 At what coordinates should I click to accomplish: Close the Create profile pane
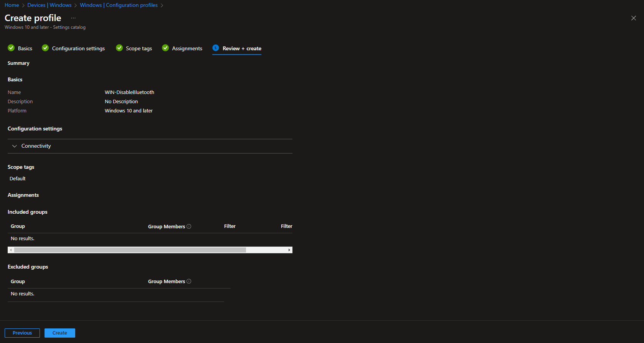point(634,18)
